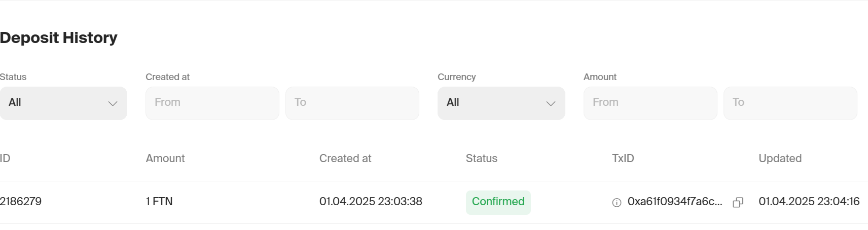Click the info icon beside the TxID
Screen dimensions: 868x230
617,203
